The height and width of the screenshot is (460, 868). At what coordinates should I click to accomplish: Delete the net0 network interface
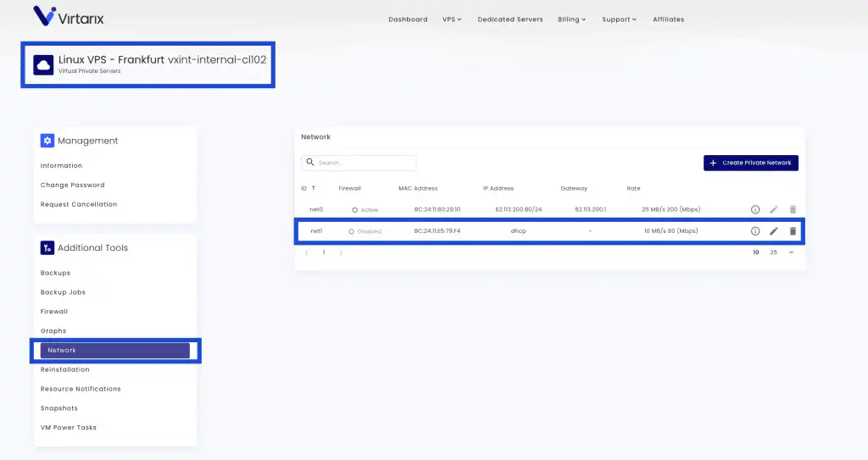click(793, 209)
